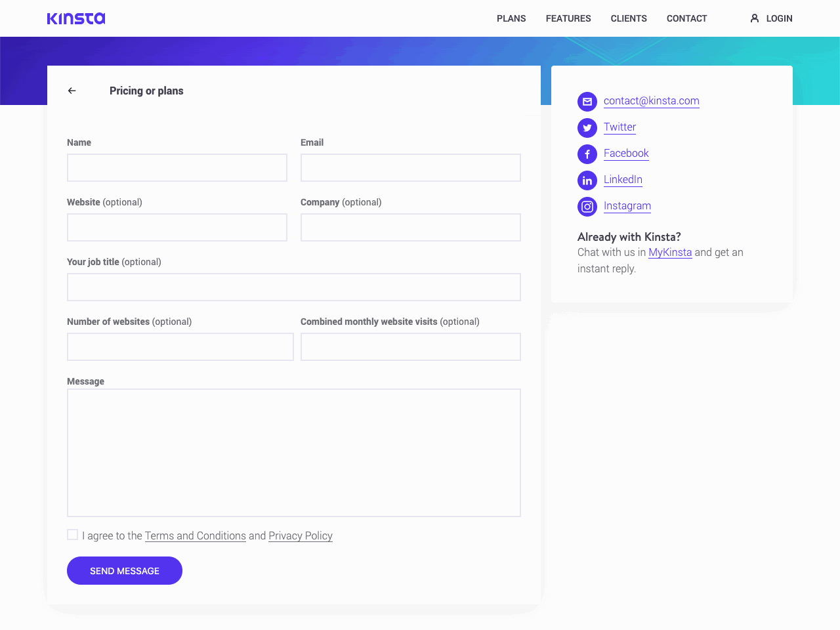Open the PLANS menu item
Image resolution: width=840 pixels, height=630 pixels.
511,18
